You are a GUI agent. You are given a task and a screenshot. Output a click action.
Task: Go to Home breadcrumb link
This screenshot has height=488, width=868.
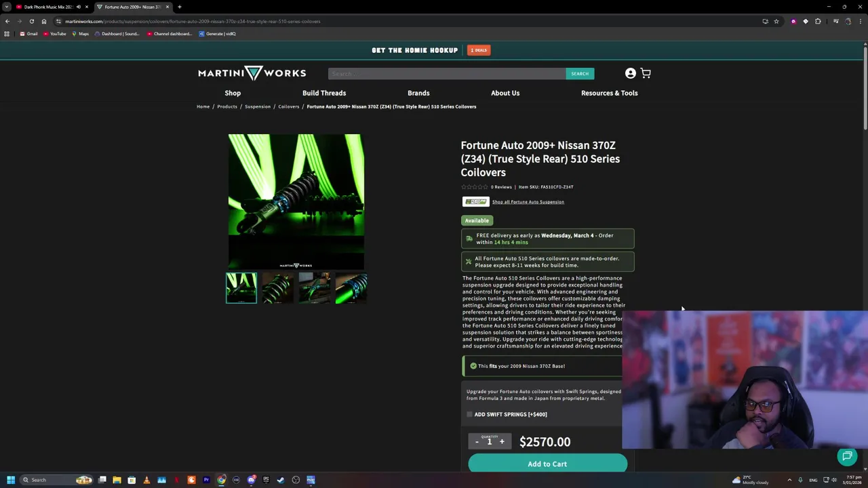coord(203,106)
